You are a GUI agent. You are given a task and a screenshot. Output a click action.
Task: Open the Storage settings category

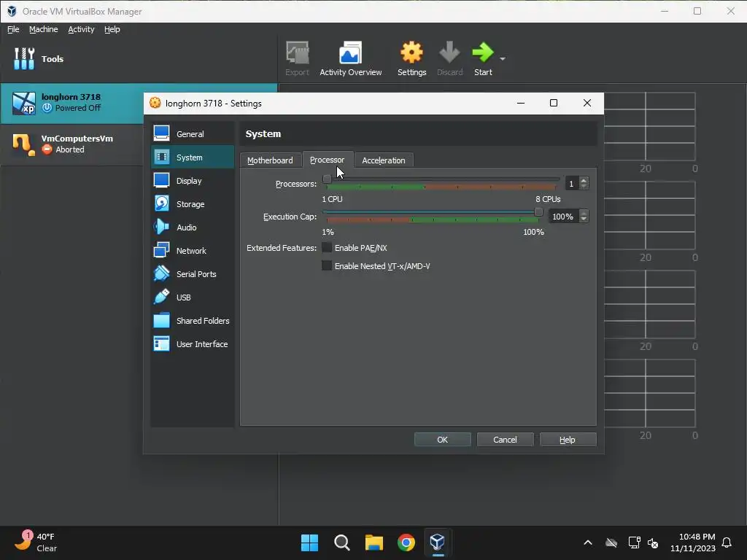[193, 204]
